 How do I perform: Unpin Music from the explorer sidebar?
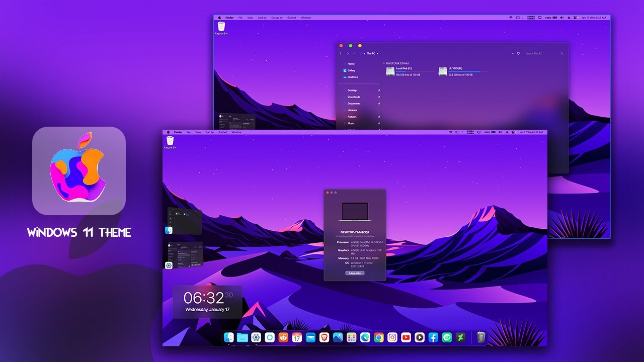(x=379, y=123)
